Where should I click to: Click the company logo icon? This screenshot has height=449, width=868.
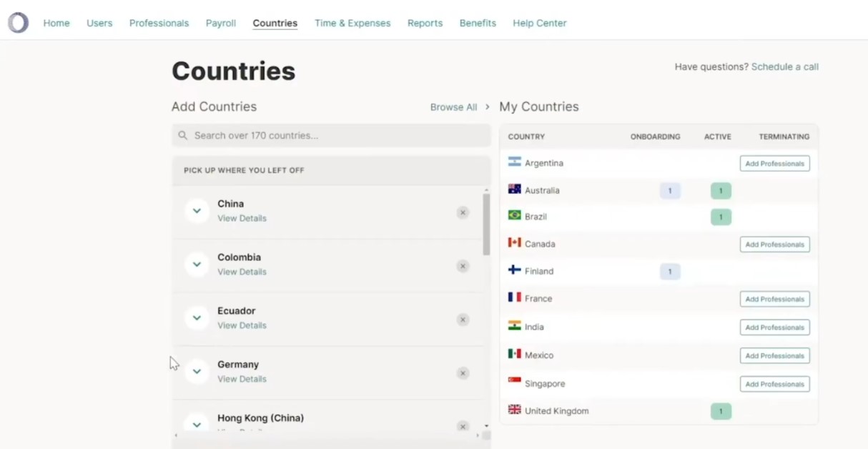[x=19, y=23]
